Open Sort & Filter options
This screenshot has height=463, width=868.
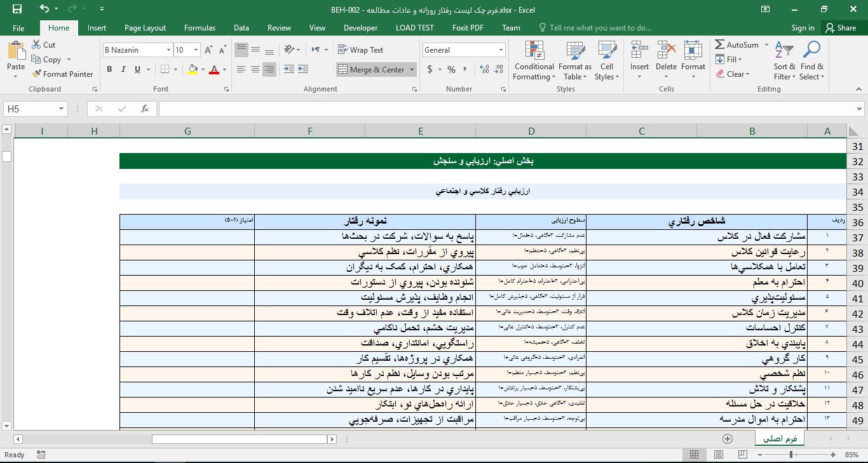[784, 61]
